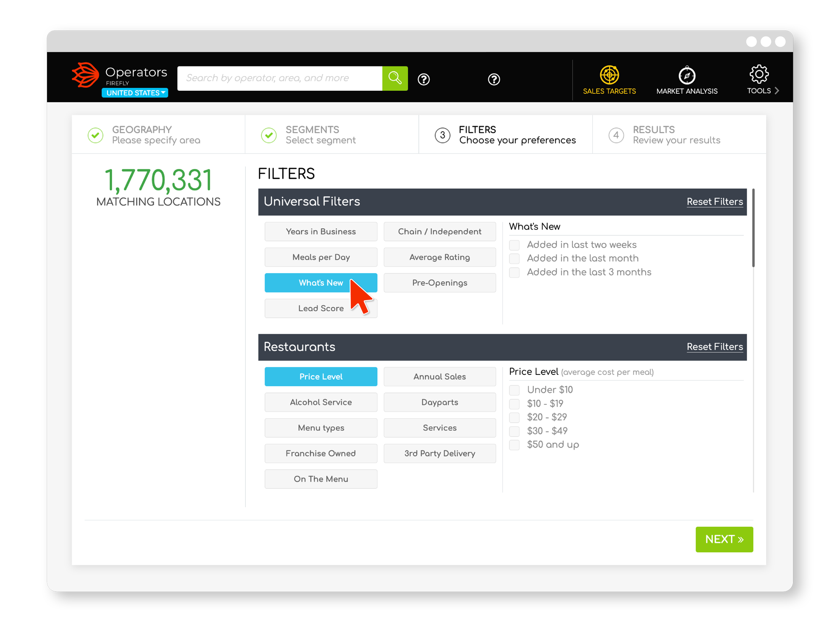The width and height of the screenshot is (840, 633).
Task: Expand the Tools menu chevron
Action: tap(777, 90)
